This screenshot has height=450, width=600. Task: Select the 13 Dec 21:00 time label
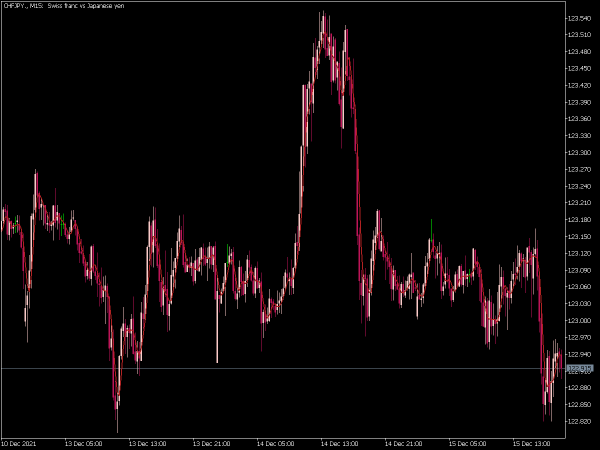(211, 444)
